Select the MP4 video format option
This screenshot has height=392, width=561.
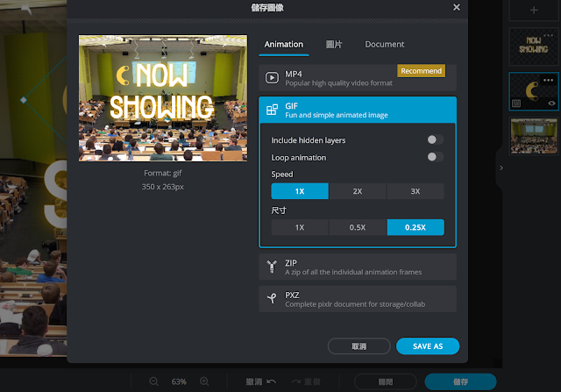[358, 77]
